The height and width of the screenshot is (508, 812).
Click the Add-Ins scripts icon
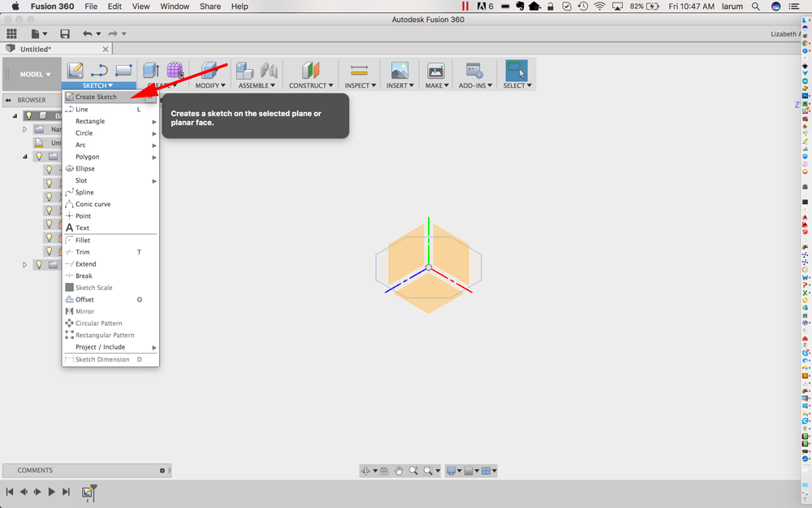[x=474, y=71]
